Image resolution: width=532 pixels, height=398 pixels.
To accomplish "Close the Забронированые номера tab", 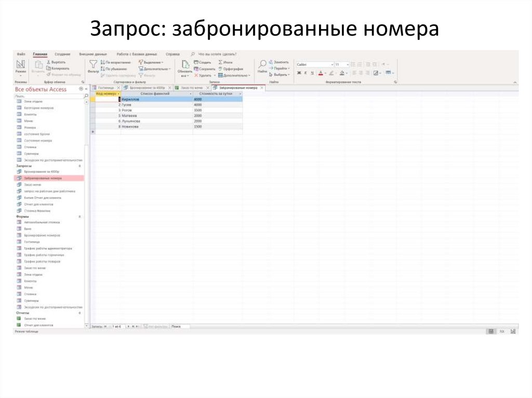I will pos(262,88).
